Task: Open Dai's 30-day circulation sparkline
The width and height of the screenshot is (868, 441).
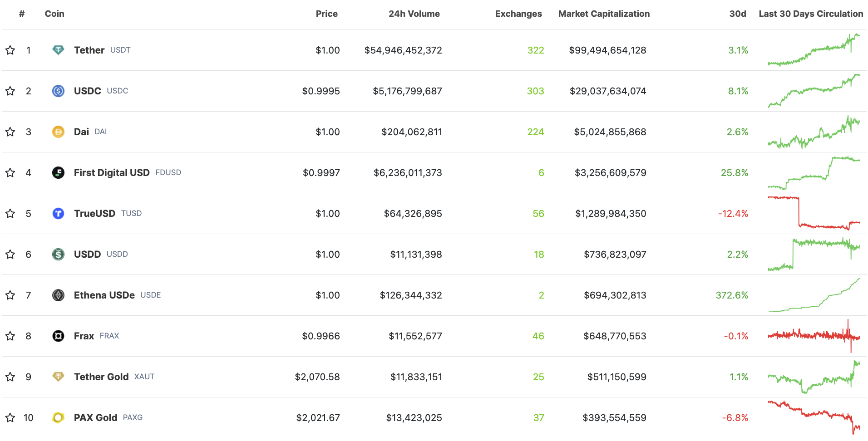Action: [814, 132]
